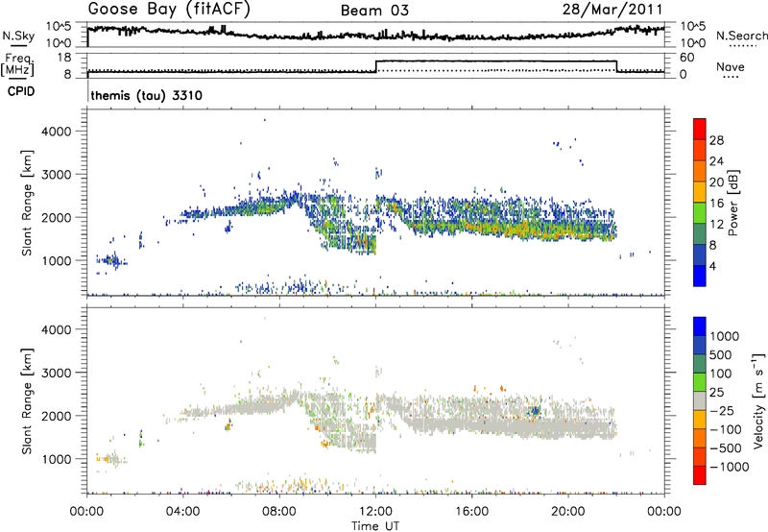This screenshot has height=532, width=768.
Task: Click '2000' on the velocity panel axis
Action: point(57,416)
